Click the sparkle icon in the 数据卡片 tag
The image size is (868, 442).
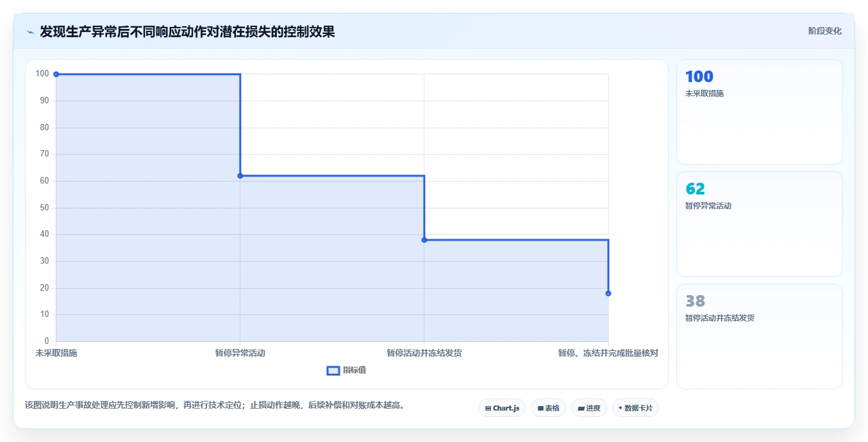(x=621, y=408)
